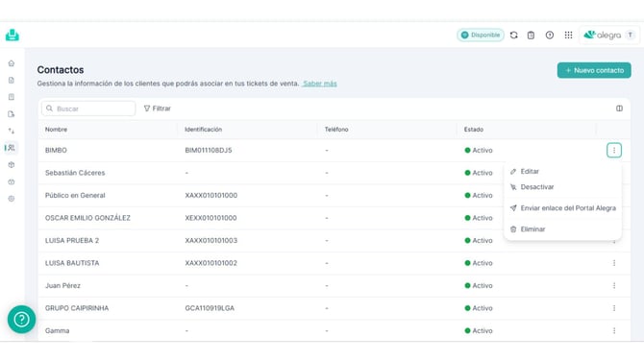Click the Estado column header

(474, 130)
